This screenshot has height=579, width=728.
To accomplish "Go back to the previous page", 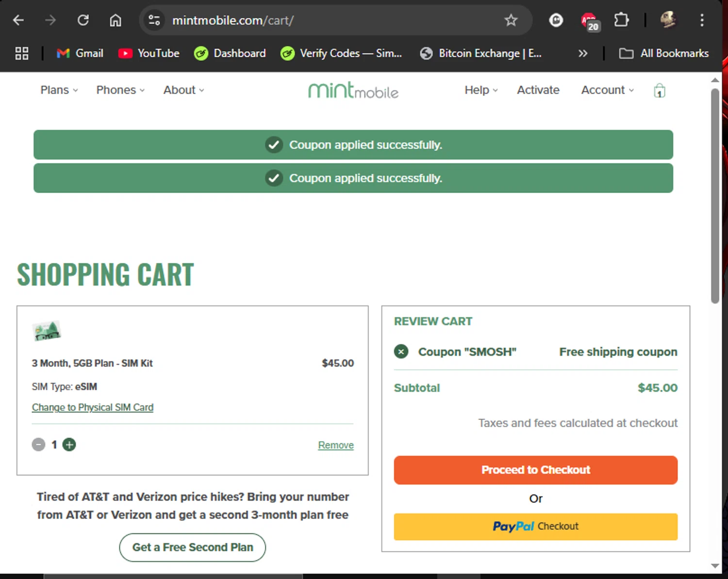I will [x=18, y=20].
